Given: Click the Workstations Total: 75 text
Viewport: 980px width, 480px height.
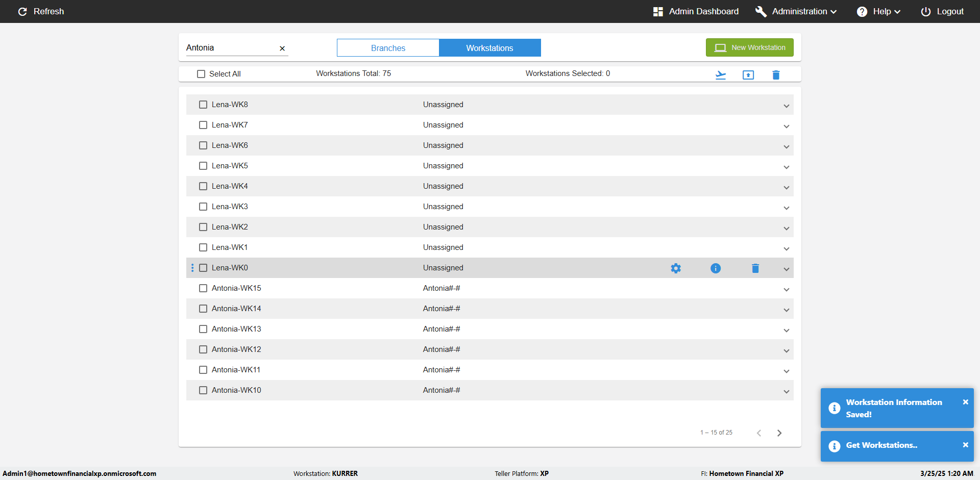Looking at the screenshot, I should pyautogui.click(x=353, y=73).
